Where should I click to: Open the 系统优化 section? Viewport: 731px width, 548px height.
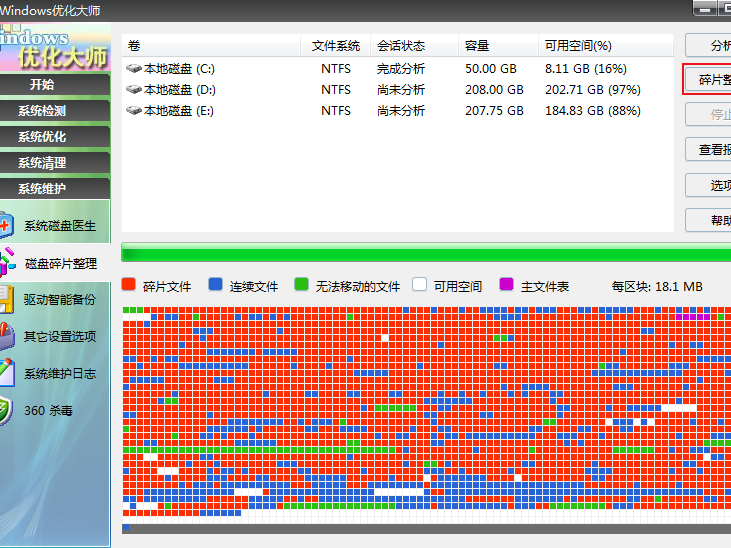[55, 137]
